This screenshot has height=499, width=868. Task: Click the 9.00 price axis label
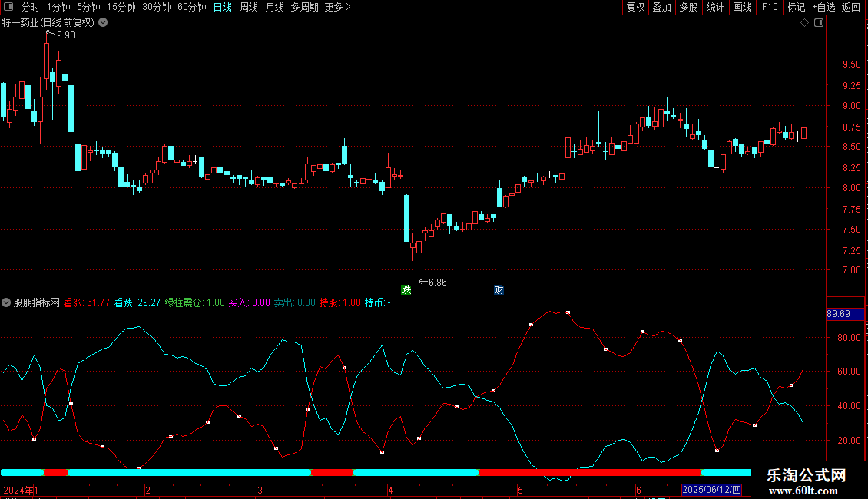pyautogui.click(x=851, y=106)
